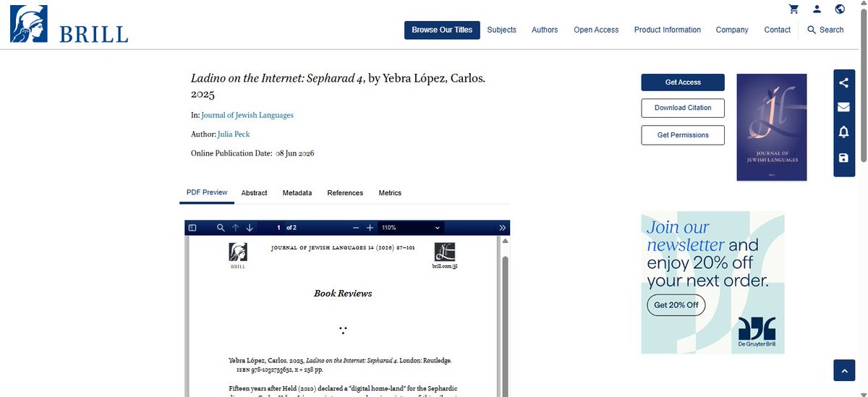The height and width of the screenshot is (397, 868).
Task: Switch to the Metadata tab
Action: tap(297, 193)
